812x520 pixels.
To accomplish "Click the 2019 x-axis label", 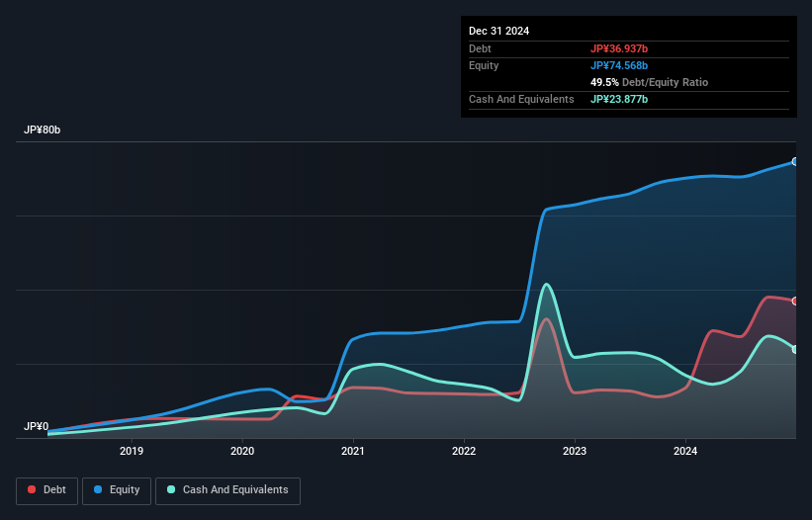I will tap(132, 451).
